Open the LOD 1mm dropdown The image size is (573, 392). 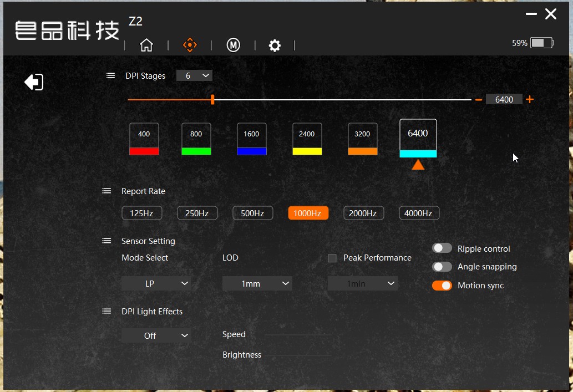257,283
